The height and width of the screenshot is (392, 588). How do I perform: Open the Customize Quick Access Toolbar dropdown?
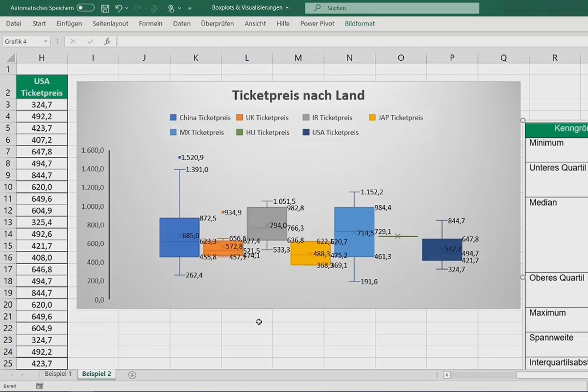[190, 8]
